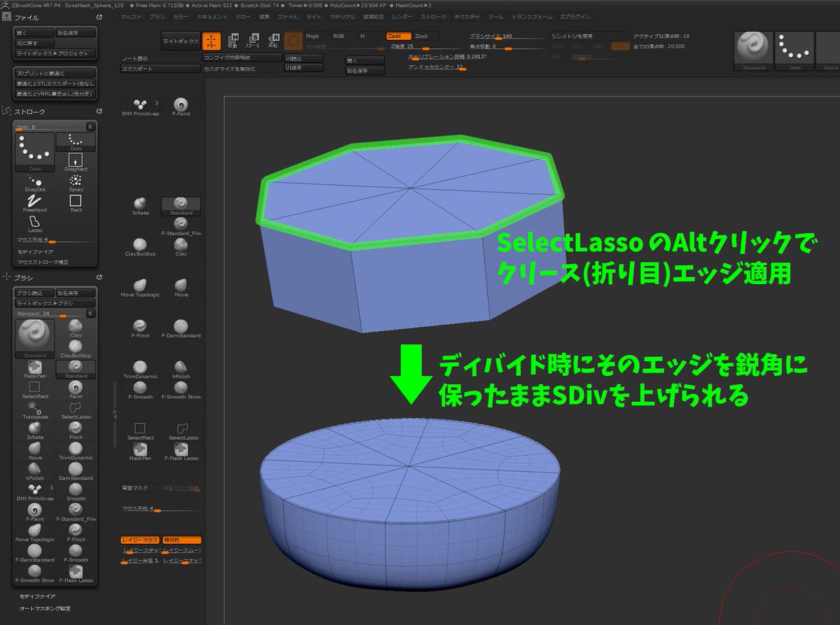Viewport: 840px width, 625px height.
Task: Open the ライトボックス button
Action: (x=180, y=41)
